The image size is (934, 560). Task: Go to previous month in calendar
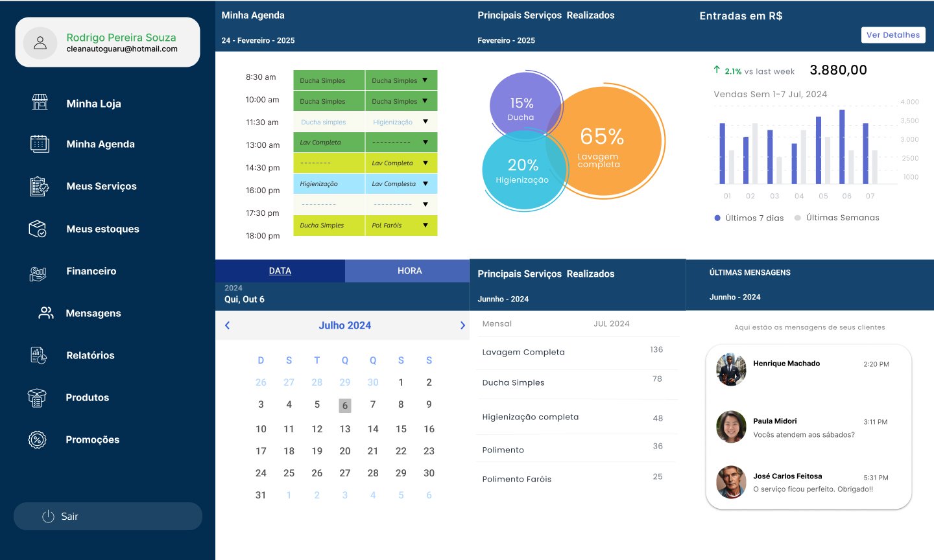(227, 325)
